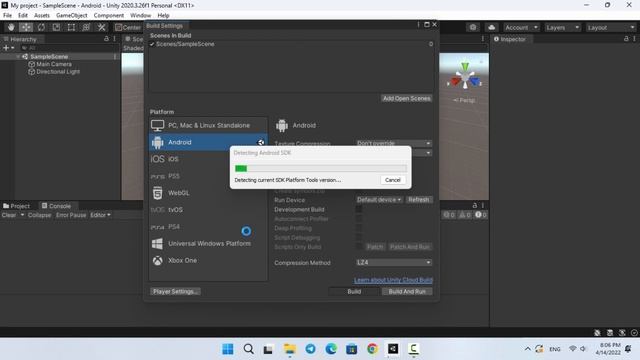
Task: Open the Cloud services icon
Action: click(491, 27)
